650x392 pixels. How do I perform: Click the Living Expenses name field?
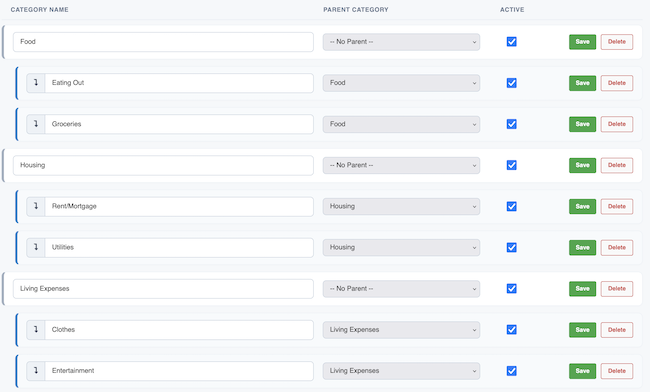point(163,289)
